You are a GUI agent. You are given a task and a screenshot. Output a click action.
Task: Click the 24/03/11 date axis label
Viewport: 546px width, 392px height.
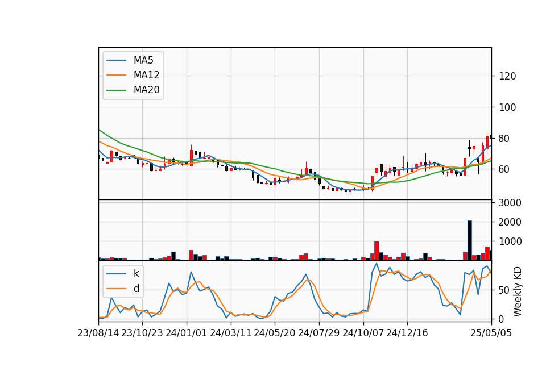230,333
